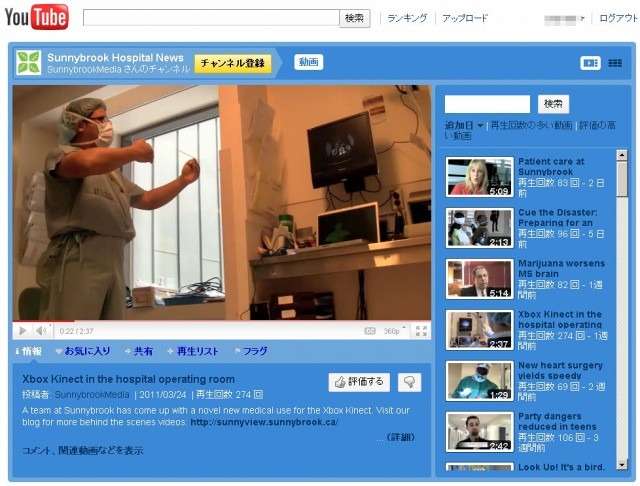Focus the channel search field
Screen dimensions: 640x486
[x=487, y=104]
